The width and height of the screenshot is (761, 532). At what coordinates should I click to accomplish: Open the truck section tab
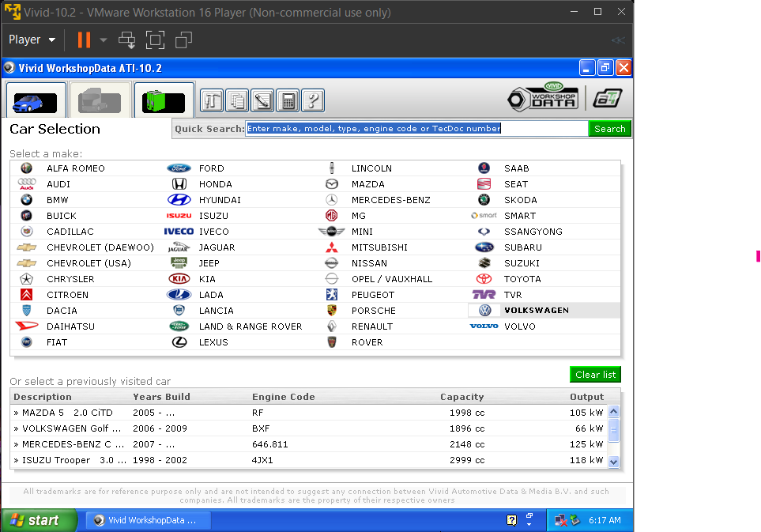[100, 100]
